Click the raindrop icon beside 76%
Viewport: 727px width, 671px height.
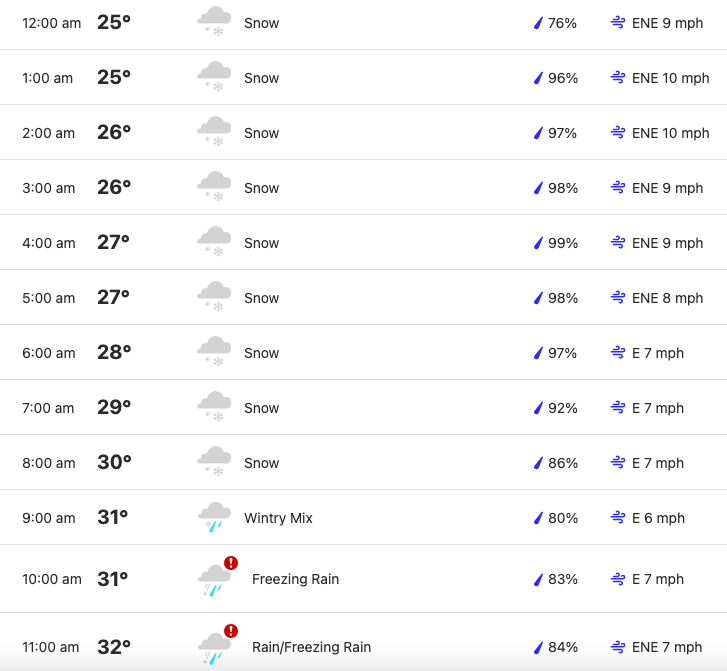[538, 23]
